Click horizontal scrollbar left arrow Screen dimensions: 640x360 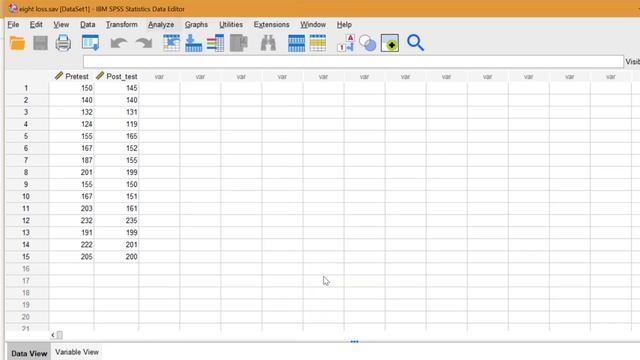pyautogui.click(x=53, y=335)
